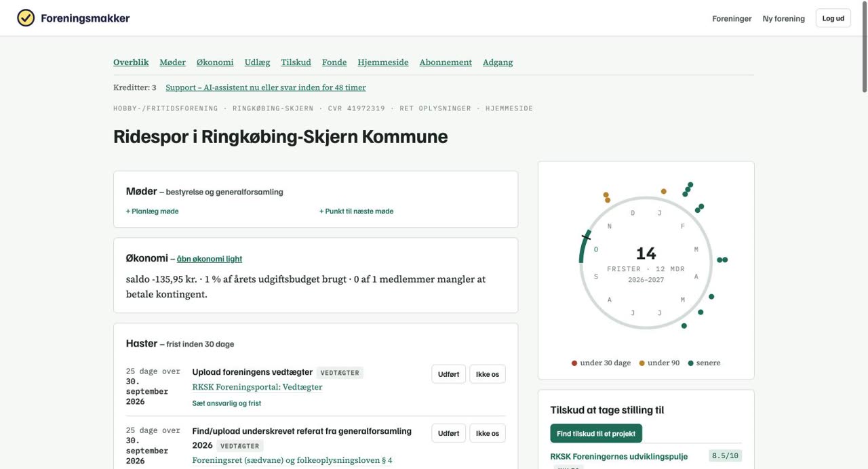868x469 pixels.
Task: Click the 14 frister count in the deadline wheel
Action: click(646, 253)
